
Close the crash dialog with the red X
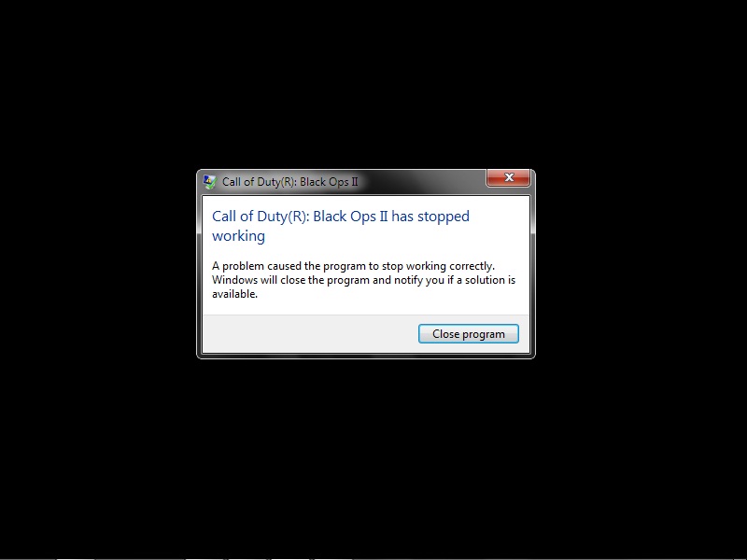(x=508, y=177)
